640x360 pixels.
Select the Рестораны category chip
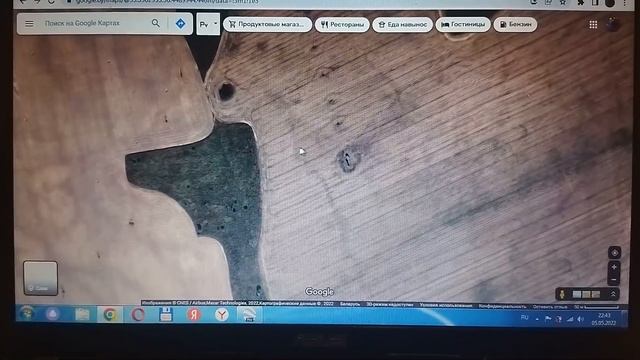pyautogui.click(x=342, y=24)
